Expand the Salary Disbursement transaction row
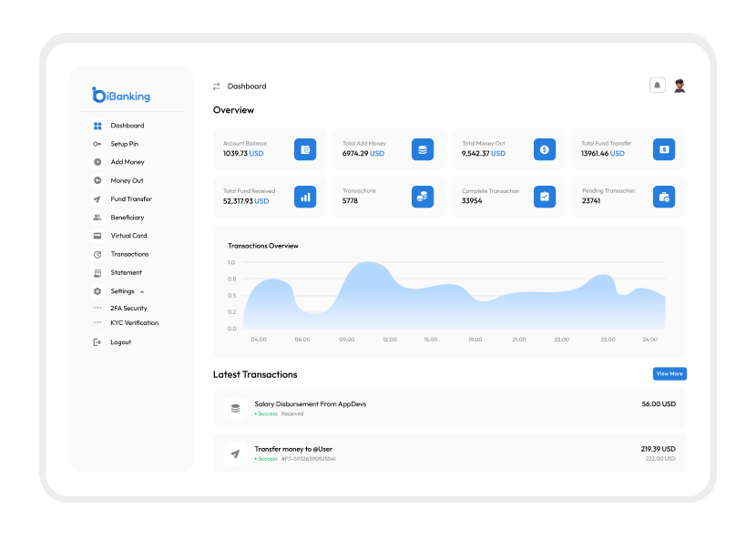The width and height of the screenshot is (756, 539). point(449,408)
